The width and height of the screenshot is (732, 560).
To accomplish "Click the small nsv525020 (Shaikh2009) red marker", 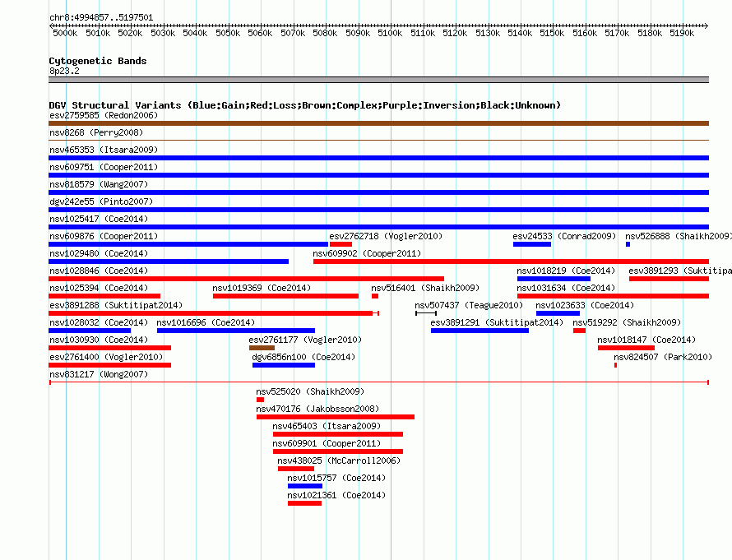I will click(260, 400).
